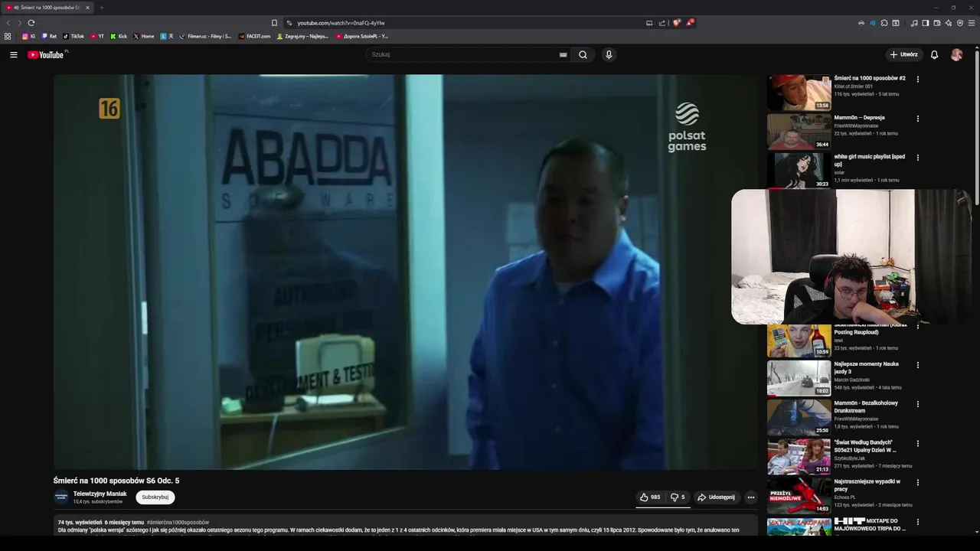The height and width of the screenshot is (551, 980).
Task: Share this page via address bar icon
Action: pos(662,23)
